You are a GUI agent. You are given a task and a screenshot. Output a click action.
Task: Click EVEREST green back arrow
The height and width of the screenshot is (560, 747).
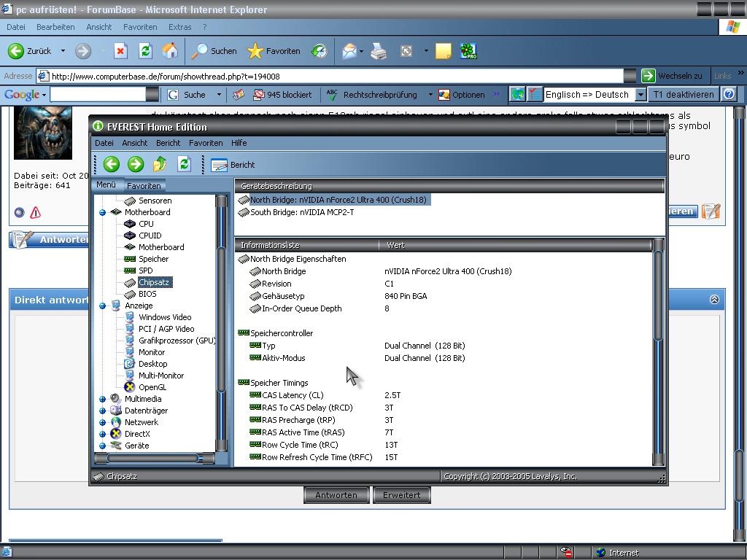[112, 164]
